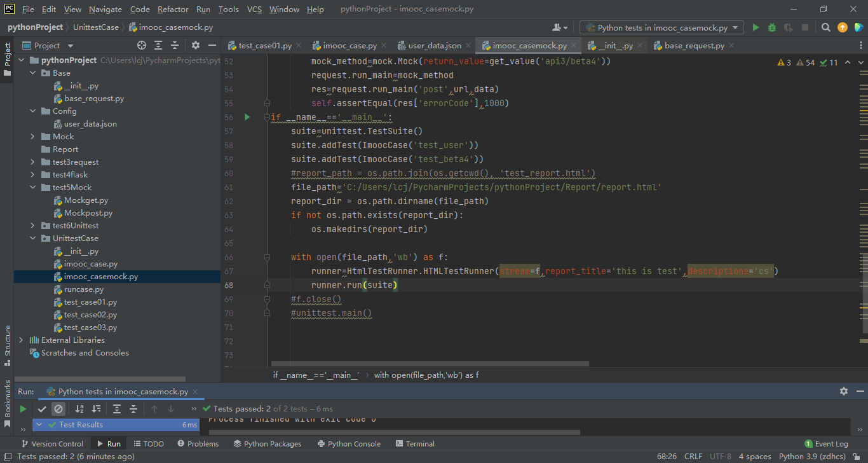This screenshot has height=463, width=868.
Task: Open Event Log from status bar
Action: (826, 443)
